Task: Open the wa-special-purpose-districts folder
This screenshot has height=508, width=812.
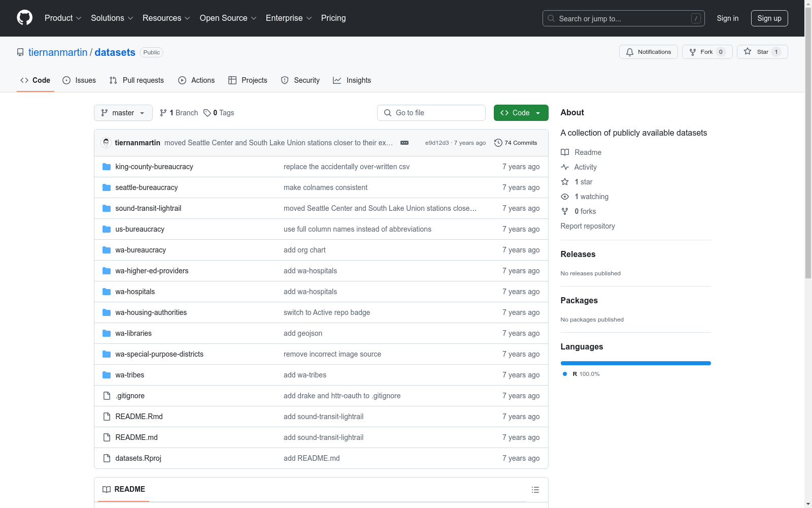Action: (x=159, y=354)
